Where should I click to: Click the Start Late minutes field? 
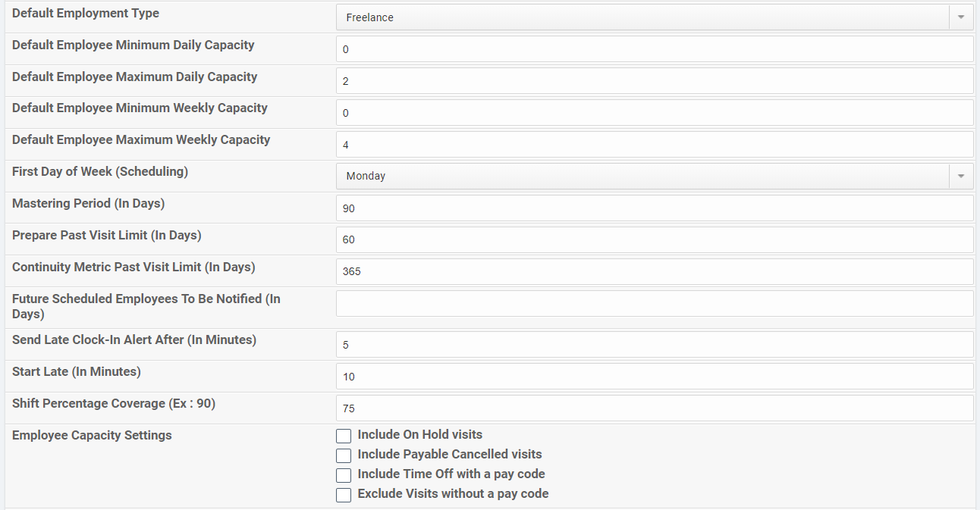click(x=654, y=377)
